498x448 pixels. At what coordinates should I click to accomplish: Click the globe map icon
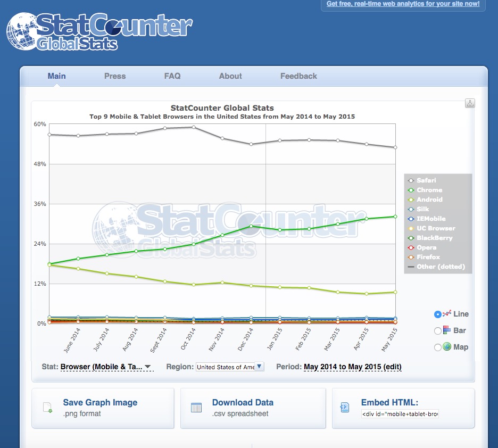447,347
